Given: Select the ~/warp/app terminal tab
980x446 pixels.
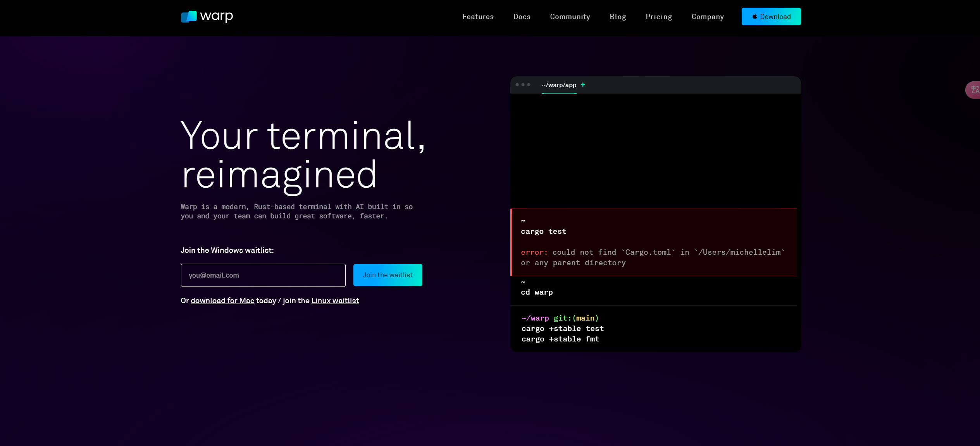Looking at the screenshot, I should (x=559, y=85).
